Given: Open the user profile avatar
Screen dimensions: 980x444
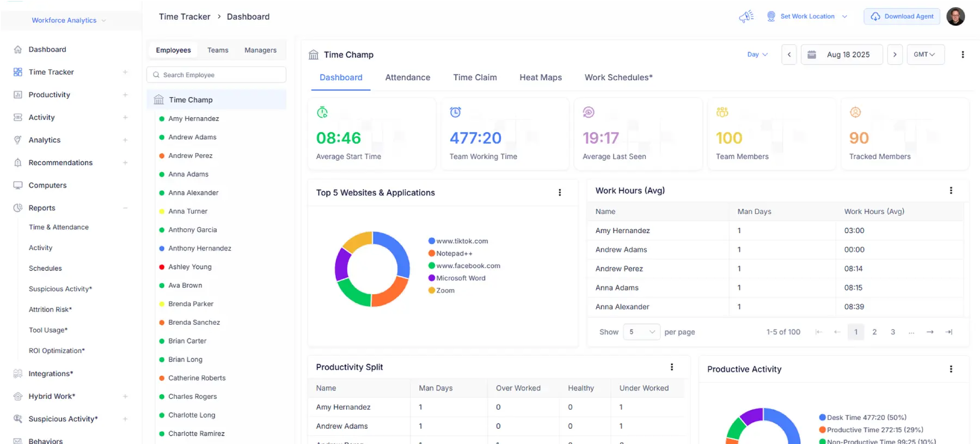Looking at the screenshot, I should [x=955, y=16].
